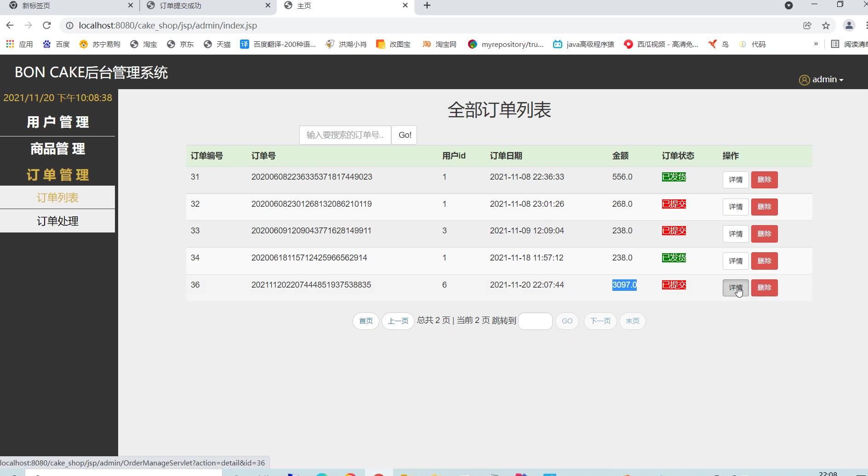868x476 pixels.
Task: Delete order 31 with 删除 button
Action: (x=764, y=180)
